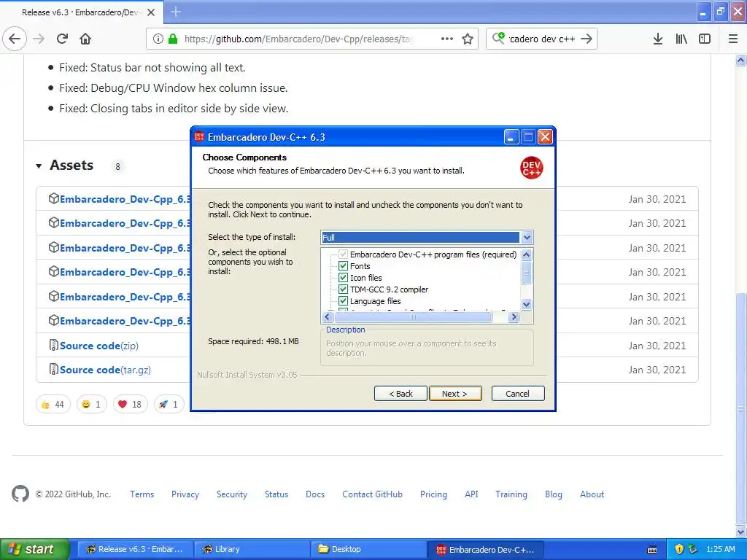
Task: Click the heart reaction with 18
Action: [x=130, y=404]
